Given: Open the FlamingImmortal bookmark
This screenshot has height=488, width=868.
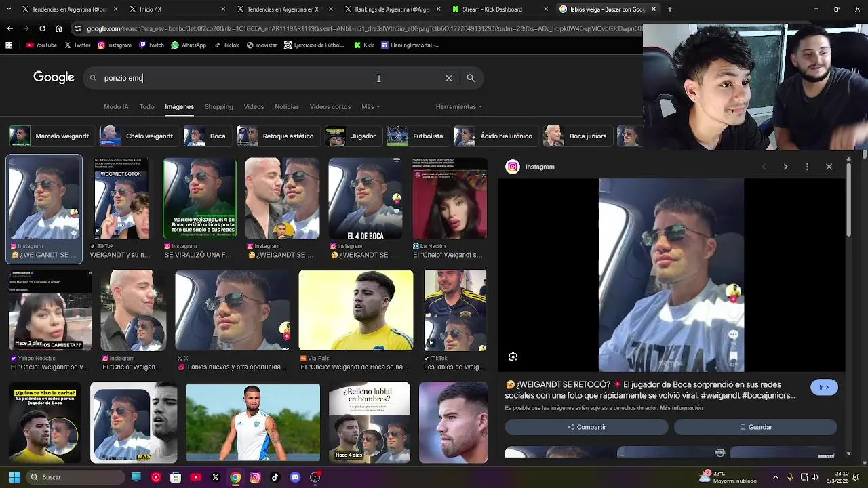Looking at the screenshot, I should (410, 45).
